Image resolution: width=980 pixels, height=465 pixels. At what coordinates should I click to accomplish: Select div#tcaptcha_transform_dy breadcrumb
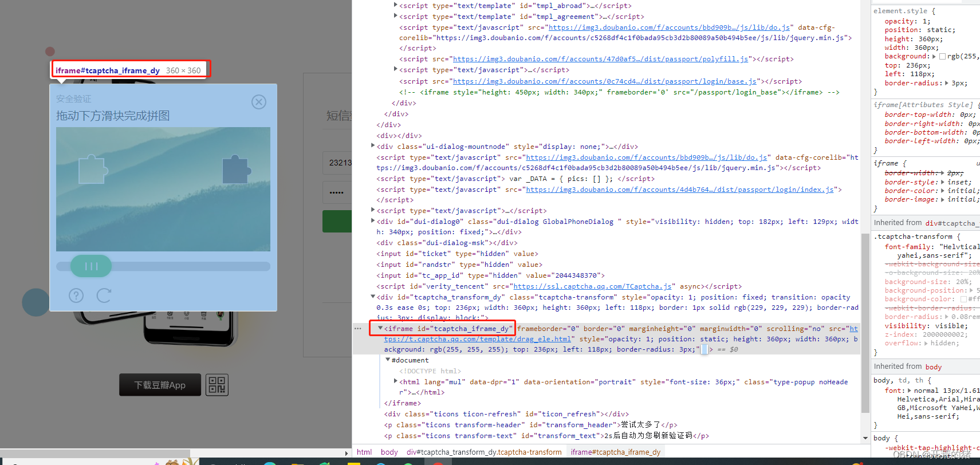point(484,452)
